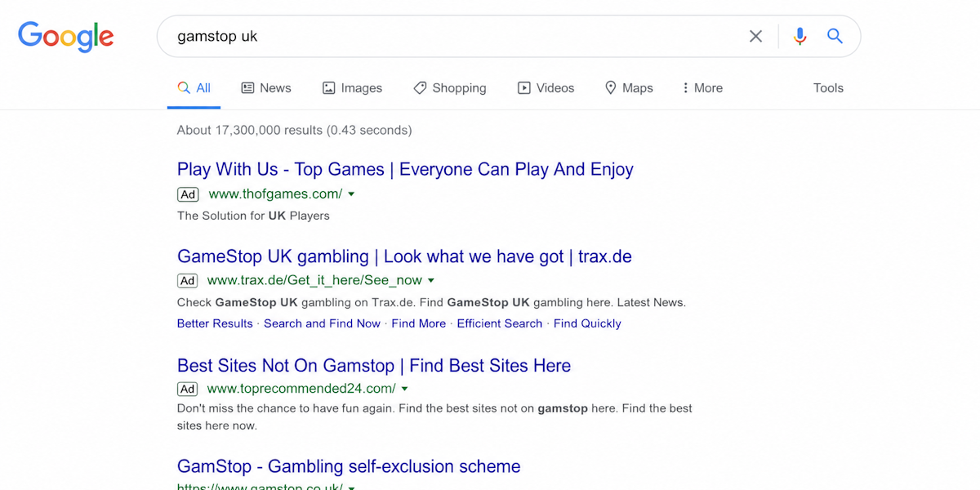980x490 pixels.
Task: Click the Efficient Search sitelink
Action: click(500, 323)
